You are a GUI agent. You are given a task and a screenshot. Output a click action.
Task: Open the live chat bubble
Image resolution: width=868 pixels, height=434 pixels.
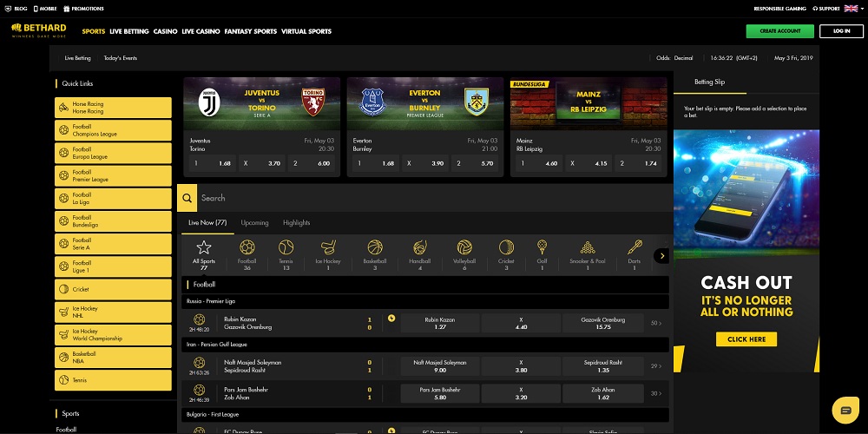point(845,411)
